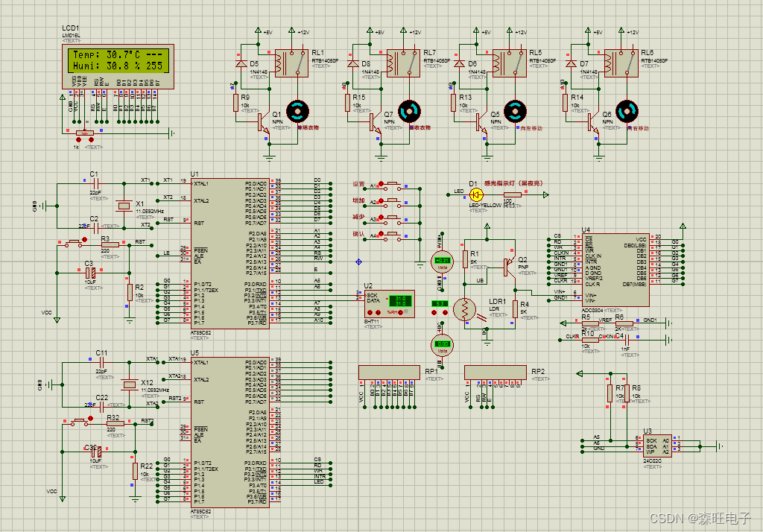Select NPN transistor Q6

pos(594,123)
